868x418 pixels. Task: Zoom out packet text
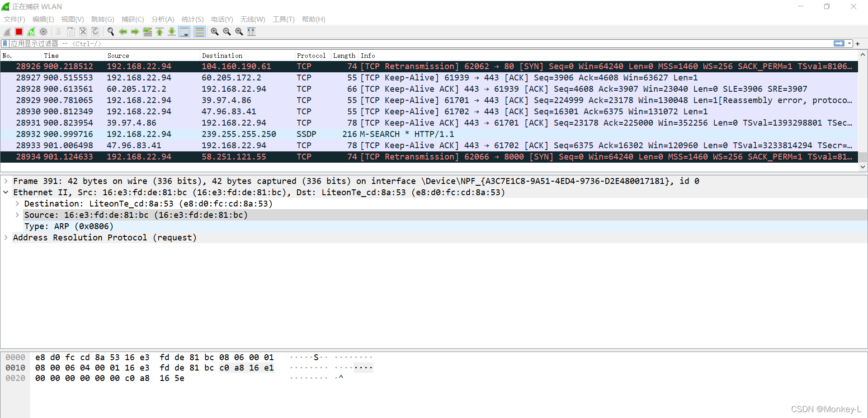tap(227, 32)
